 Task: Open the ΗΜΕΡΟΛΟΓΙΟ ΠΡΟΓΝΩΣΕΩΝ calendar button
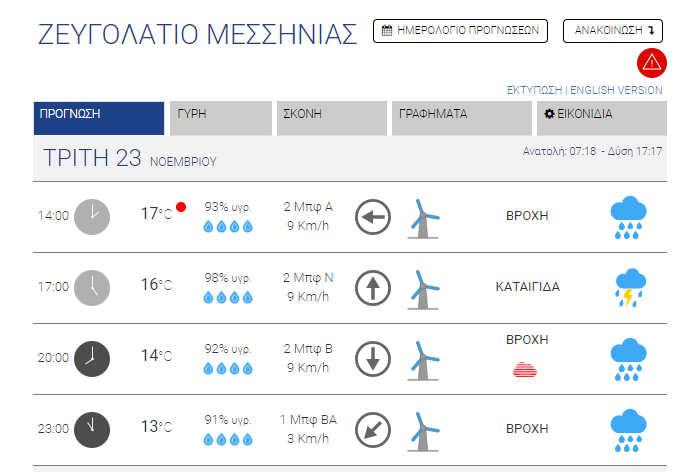pyautogui.click(x=460, y=31)
